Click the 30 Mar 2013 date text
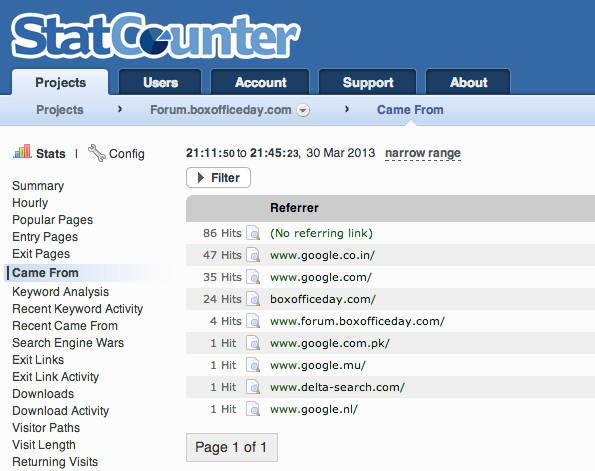The height and width of the screenshot is (471, 595). [x=340, y=153]
